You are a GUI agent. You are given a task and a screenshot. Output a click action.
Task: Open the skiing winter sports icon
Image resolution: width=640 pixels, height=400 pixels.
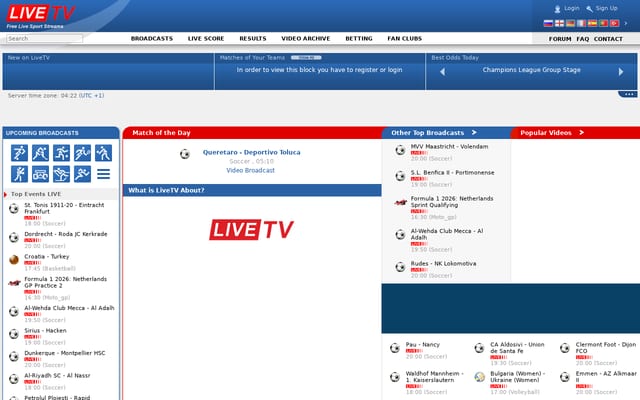61,174
